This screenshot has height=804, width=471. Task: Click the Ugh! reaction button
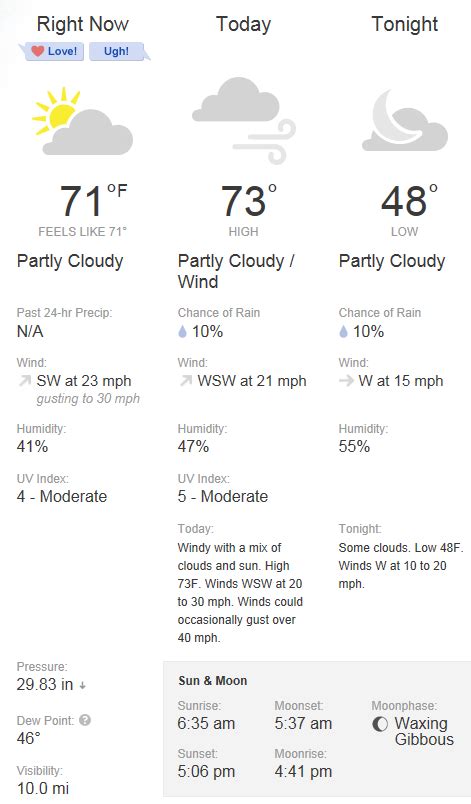[x=116, y=51]
